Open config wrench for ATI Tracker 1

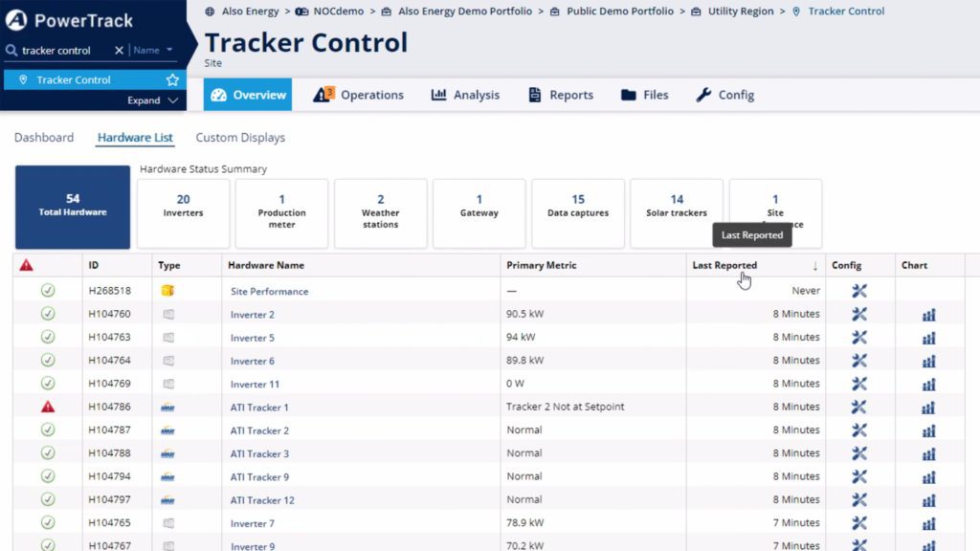859,407
